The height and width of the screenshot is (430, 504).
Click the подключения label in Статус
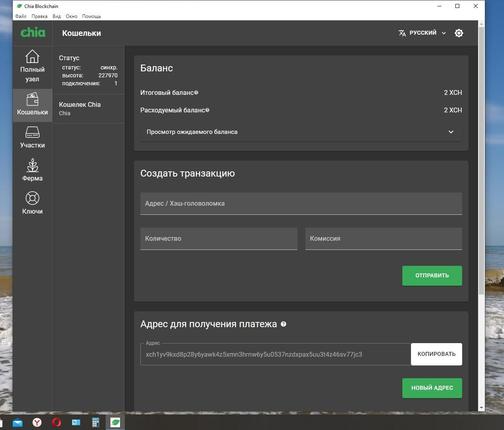81,83
